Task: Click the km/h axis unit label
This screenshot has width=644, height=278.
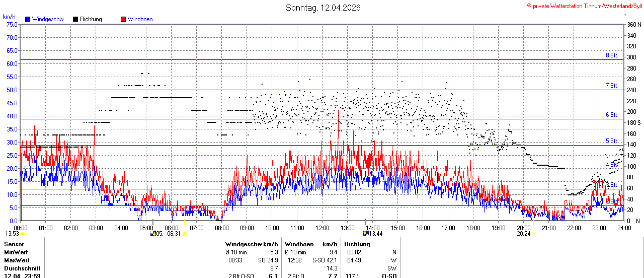Action: coord(9,17)
